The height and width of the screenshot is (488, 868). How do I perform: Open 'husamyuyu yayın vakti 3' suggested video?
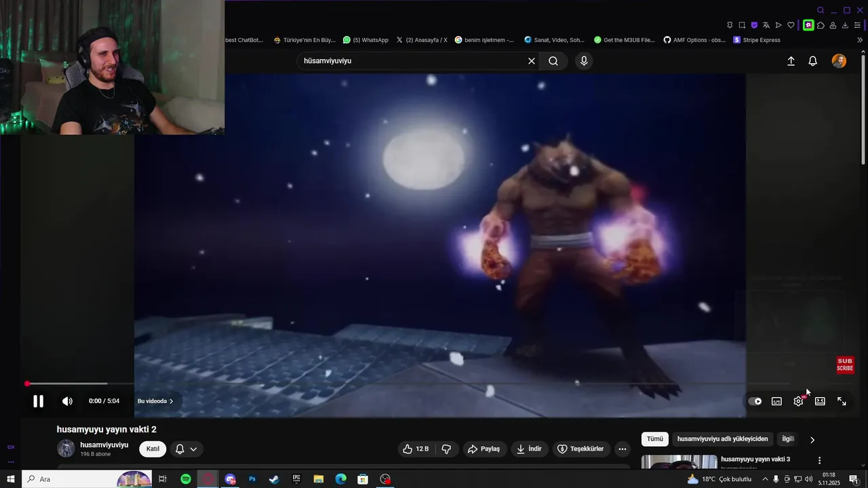(755, 460)
